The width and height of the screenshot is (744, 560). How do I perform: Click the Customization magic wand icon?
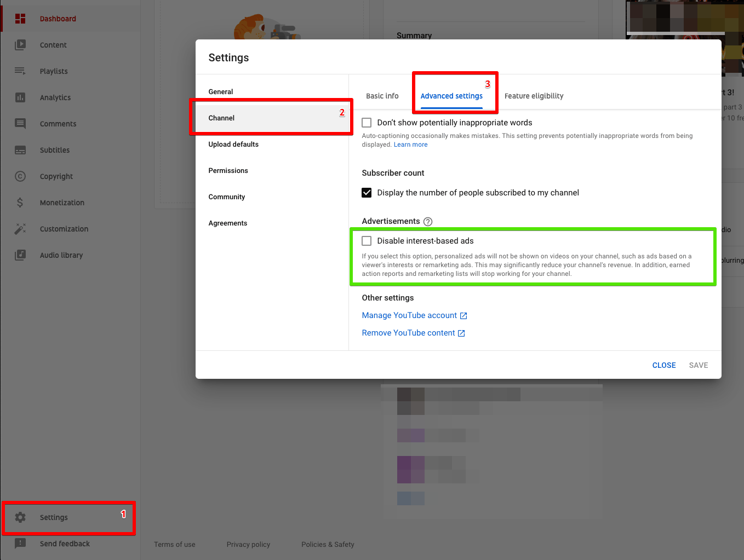(20, 229)
